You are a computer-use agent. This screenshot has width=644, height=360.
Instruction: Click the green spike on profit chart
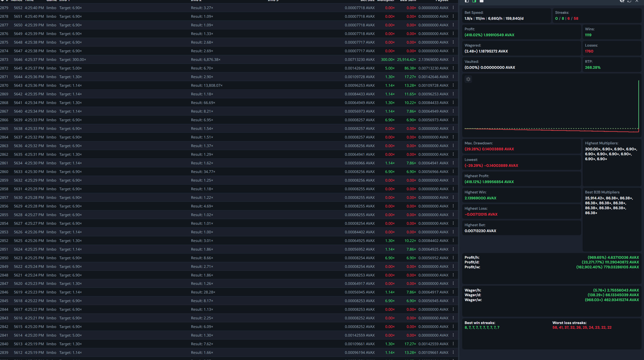point(638,104)
